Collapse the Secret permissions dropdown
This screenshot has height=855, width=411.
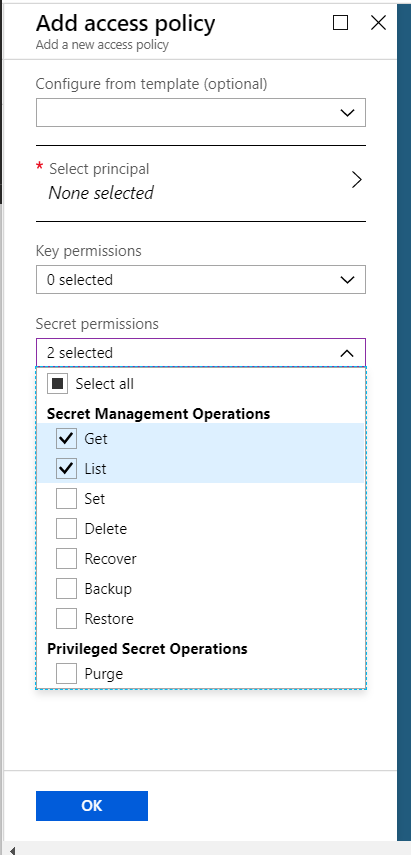(201, 352)
